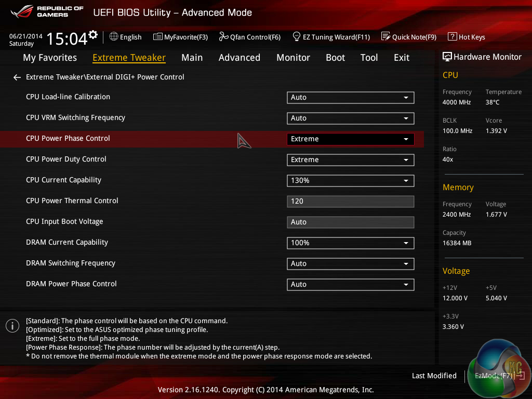Click the EZ Tuning Wizard bulb icon
Viewport: 532px width, 399px height.
297,36
